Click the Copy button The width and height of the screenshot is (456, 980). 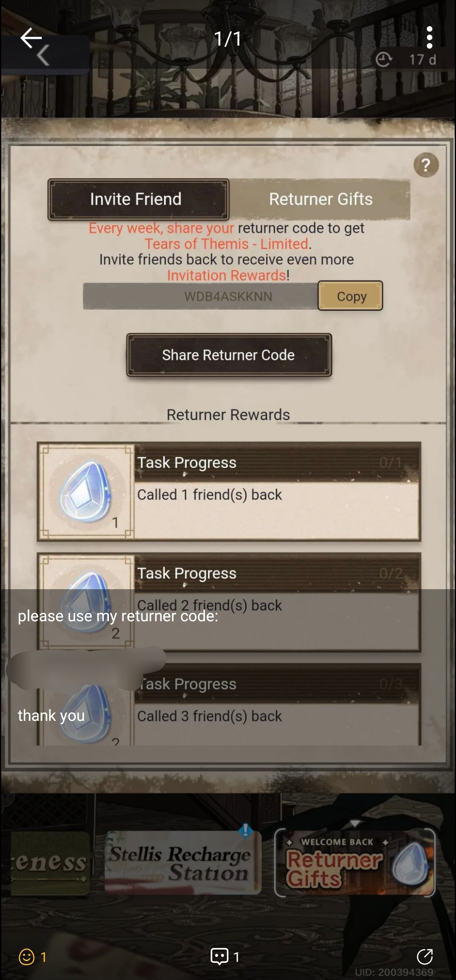click(350, 296)
